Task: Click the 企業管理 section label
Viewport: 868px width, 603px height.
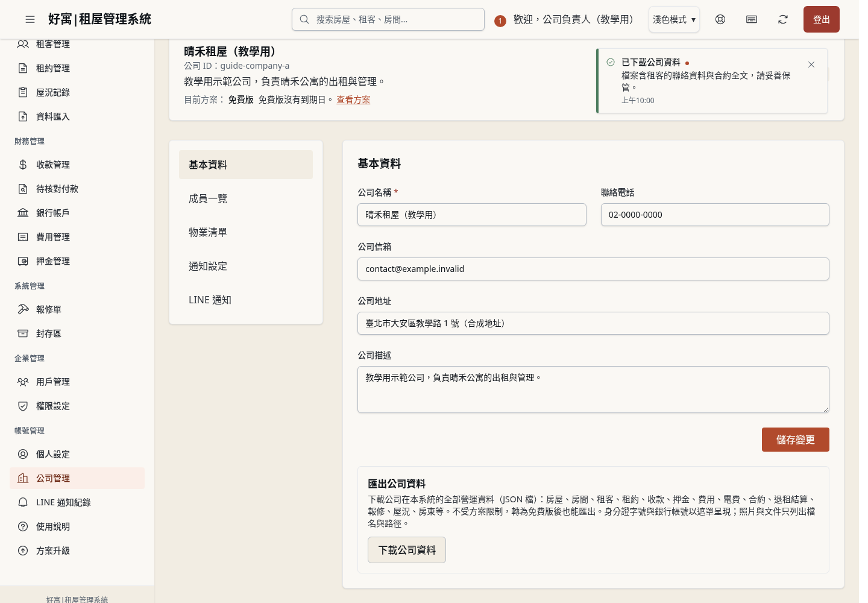Action: point(30,358)
